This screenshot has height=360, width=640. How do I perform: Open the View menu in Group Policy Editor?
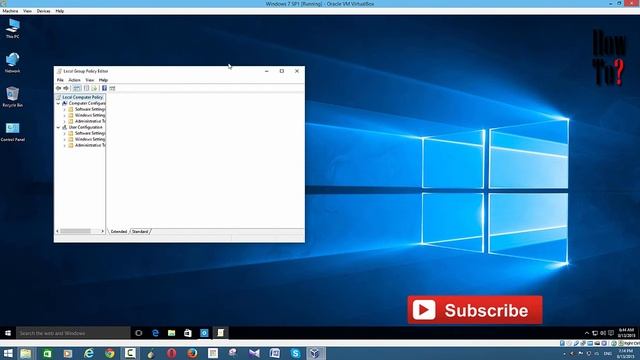[x=89, y=80]
